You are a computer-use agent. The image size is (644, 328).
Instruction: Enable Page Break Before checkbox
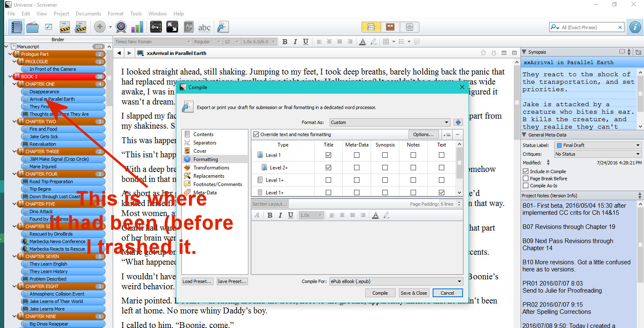point(526,179)
